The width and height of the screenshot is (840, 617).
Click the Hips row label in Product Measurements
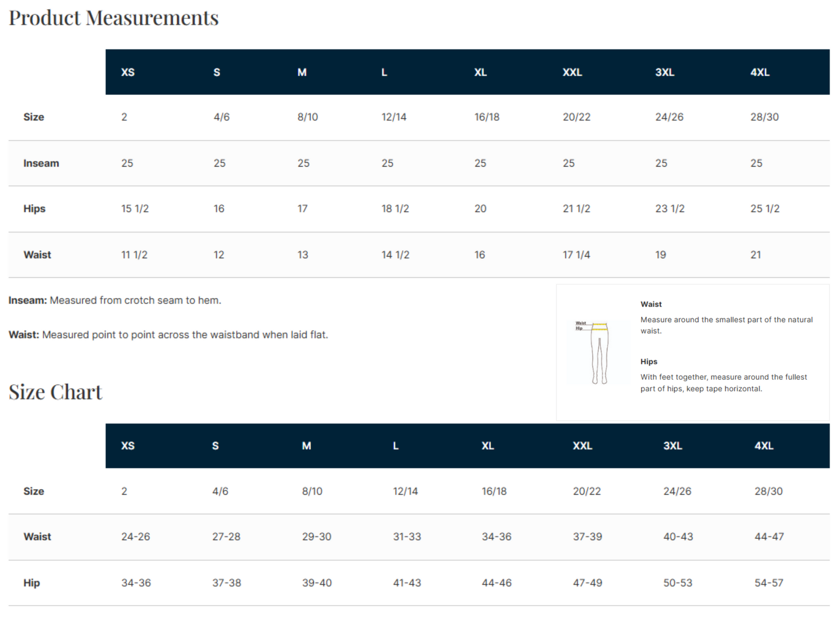point(34,209)
